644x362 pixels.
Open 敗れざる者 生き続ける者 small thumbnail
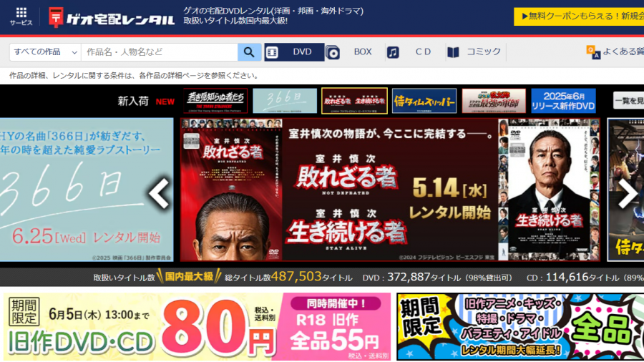coord(354,101)
